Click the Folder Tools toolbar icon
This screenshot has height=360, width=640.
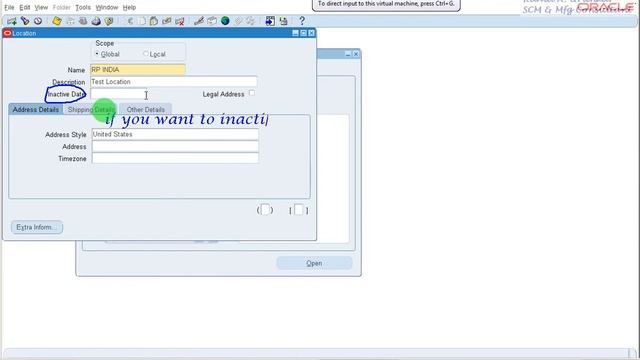[250, 21]
